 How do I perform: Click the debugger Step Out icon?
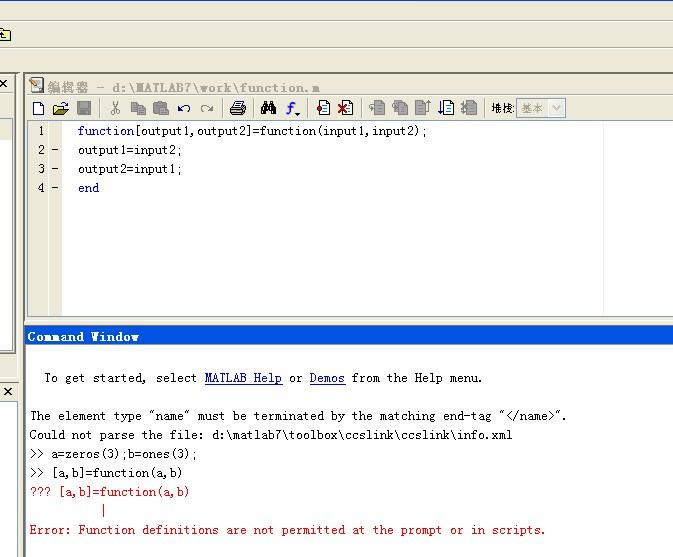point(423,108)
